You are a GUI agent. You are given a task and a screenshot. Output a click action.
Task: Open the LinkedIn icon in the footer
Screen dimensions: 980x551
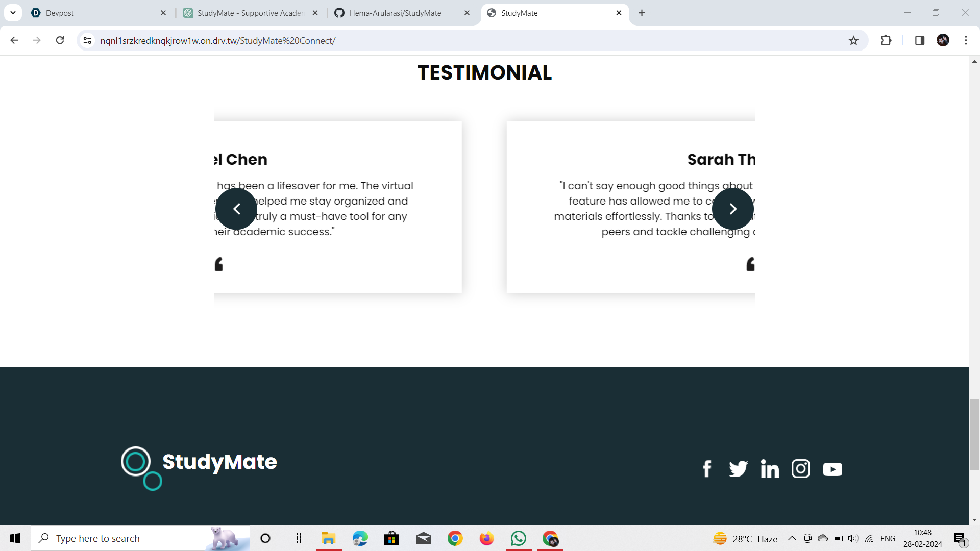[x=770, y=468]
